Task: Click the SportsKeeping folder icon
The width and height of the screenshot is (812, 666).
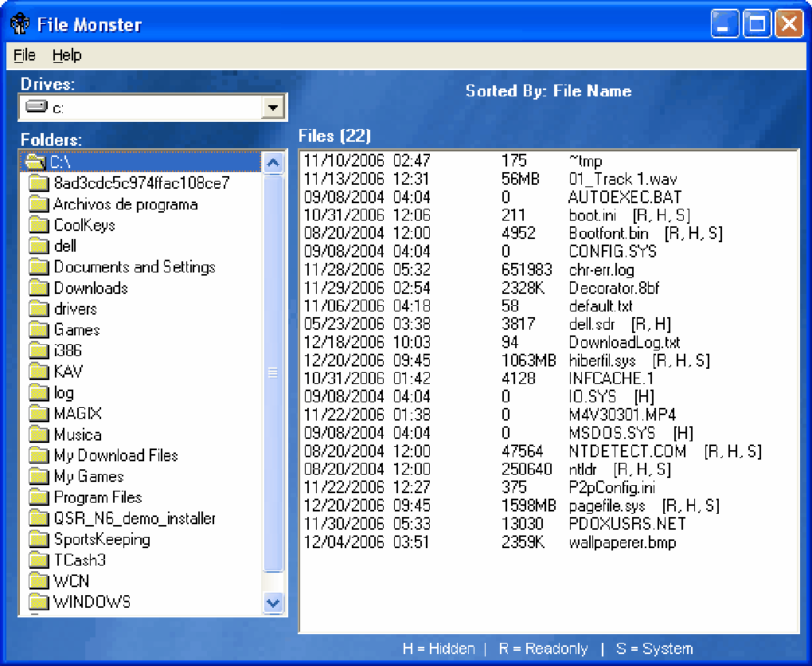Action: (38, 539)
